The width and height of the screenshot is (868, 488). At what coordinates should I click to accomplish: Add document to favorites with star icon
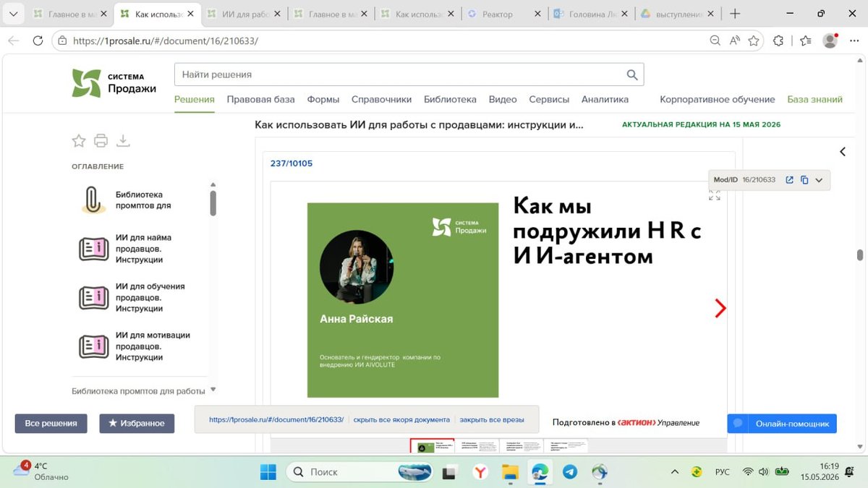(x=79, y=141)
